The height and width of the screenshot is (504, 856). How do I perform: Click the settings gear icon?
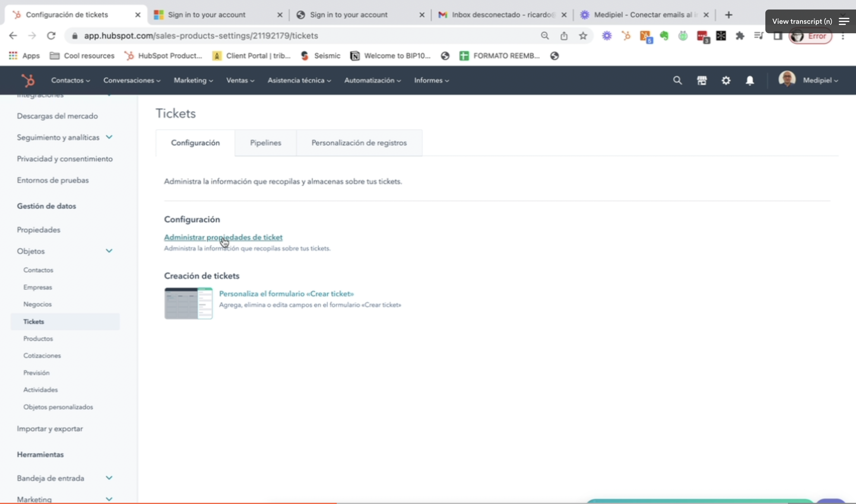click(x=726, y=81)
